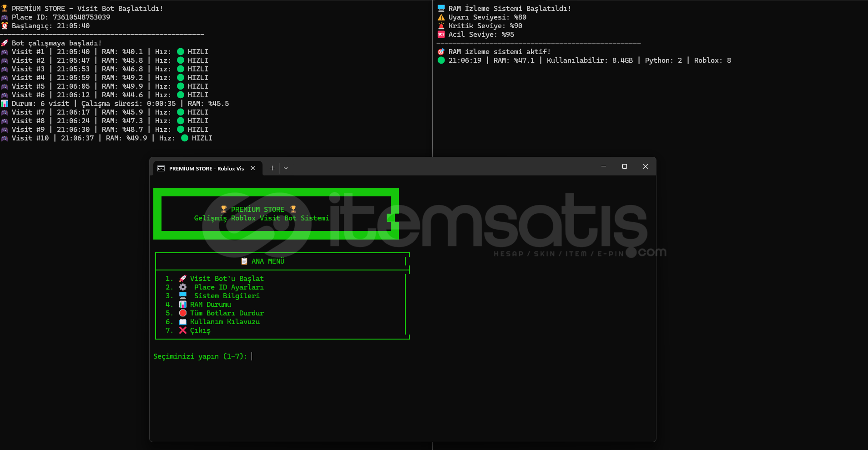Click the Visit #5 label

(x=28, y=86)
